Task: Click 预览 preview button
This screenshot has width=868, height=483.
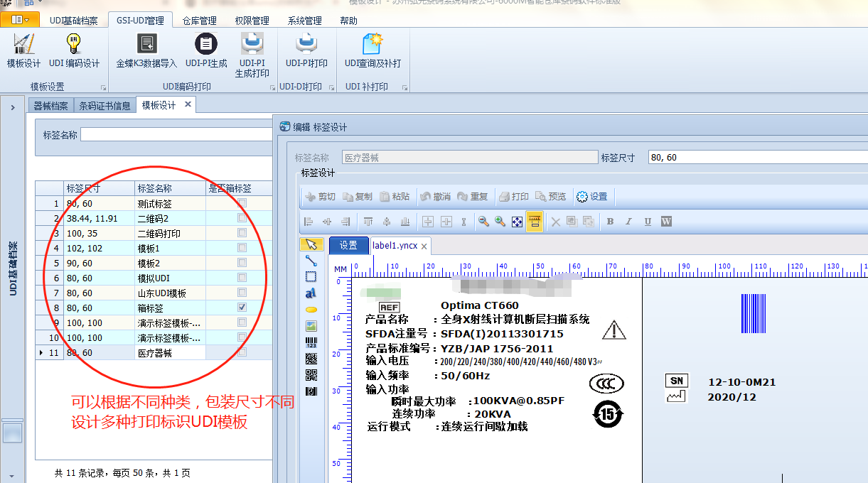Action: tap(551, 197)
